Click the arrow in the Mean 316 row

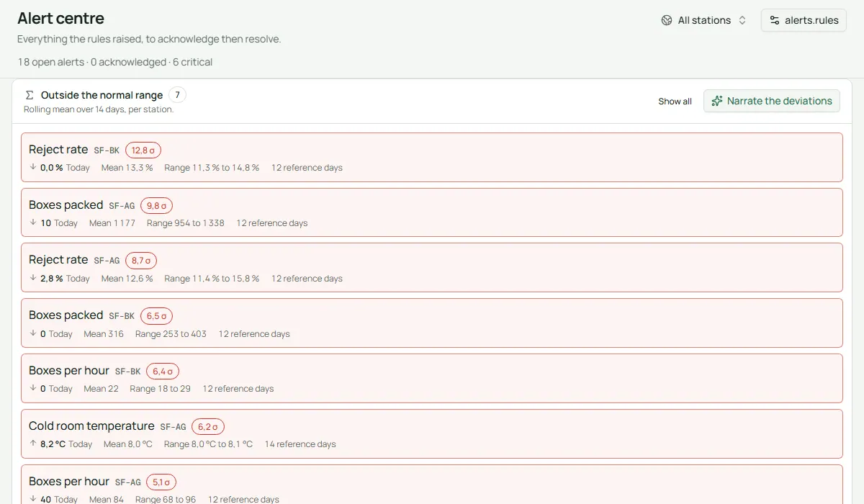pyautogui.click(x=33, y=333)
